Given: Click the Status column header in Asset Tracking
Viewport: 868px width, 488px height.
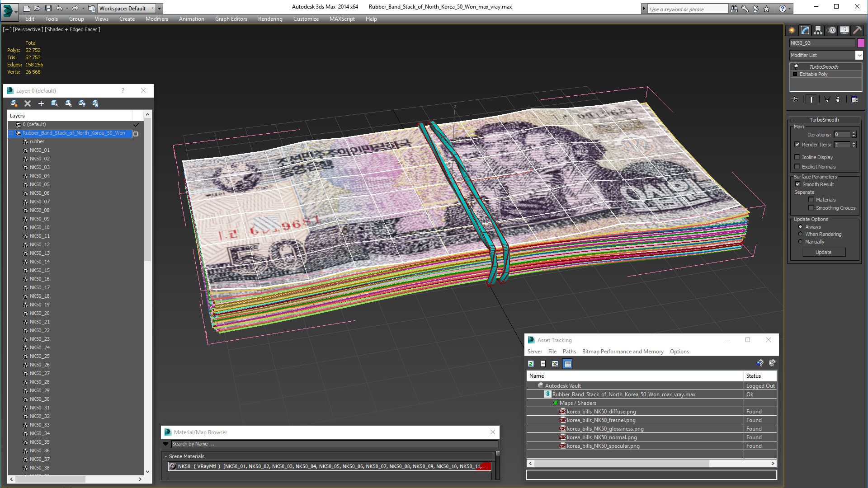Looking at the screenshot, I should pyautogui.click(x=760, y=376).
